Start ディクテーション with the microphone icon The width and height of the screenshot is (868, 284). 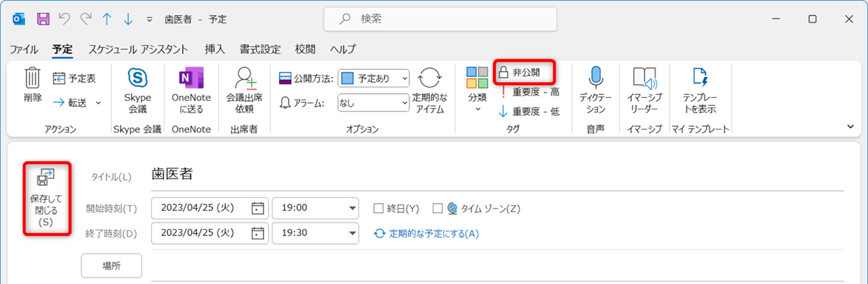click(595, 77)
